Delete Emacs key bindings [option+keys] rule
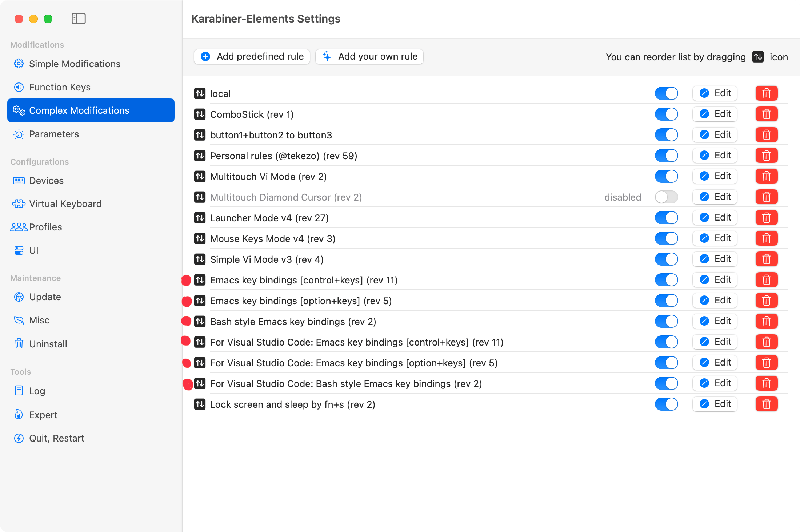This screenshot has height=532, width=800. pyautogui.click(x=767, y=301)
